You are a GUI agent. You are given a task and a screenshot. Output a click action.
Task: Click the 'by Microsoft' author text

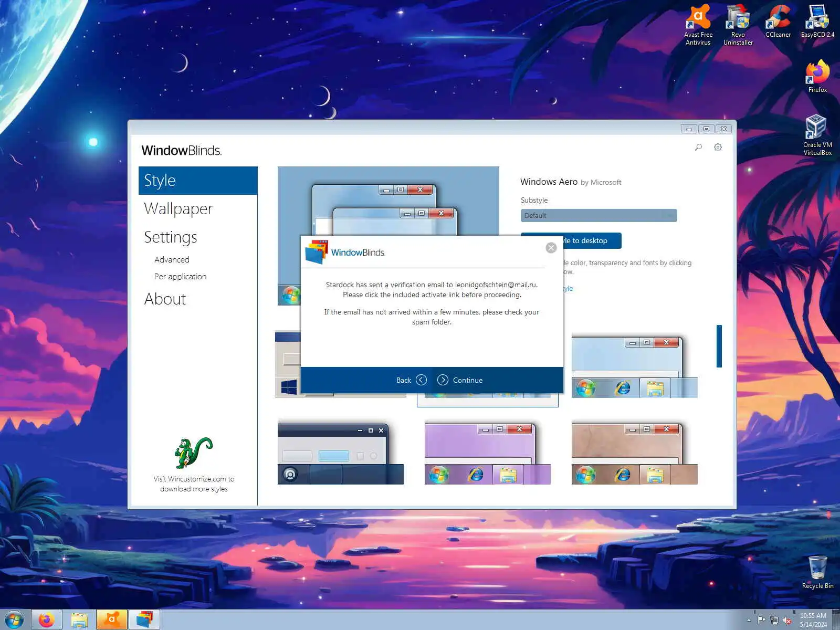click(601, 183)
